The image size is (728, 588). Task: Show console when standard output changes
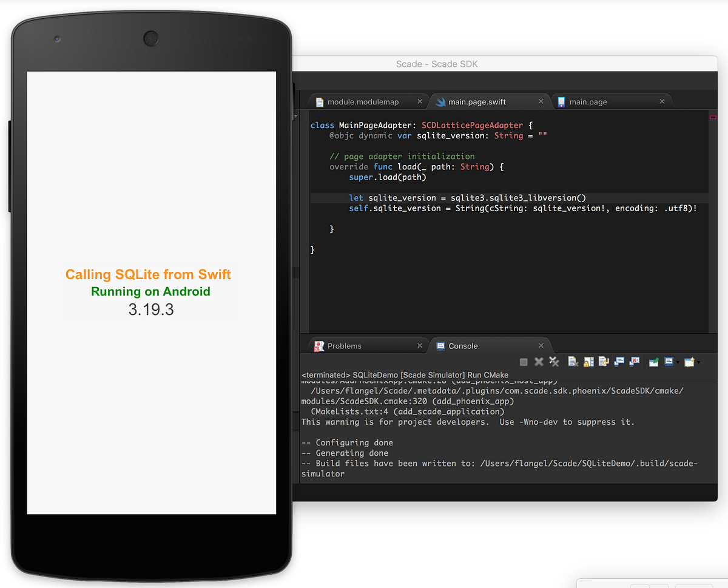pyautogui.click(x=618, y=362)
